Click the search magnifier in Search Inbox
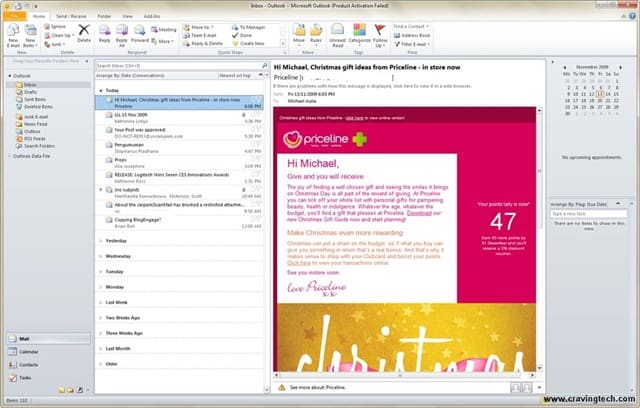The image size is (640, 408). click(x=264, y=65)
